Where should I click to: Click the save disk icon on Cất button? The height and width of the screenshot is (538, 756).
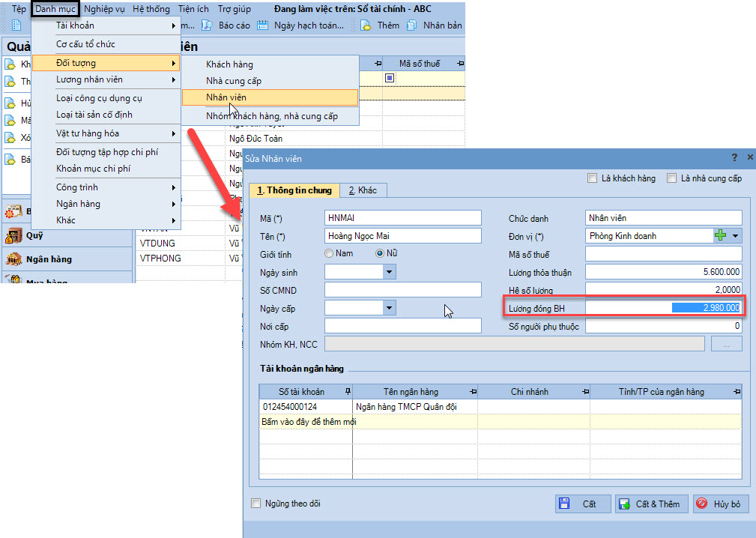tap(563, 504)
